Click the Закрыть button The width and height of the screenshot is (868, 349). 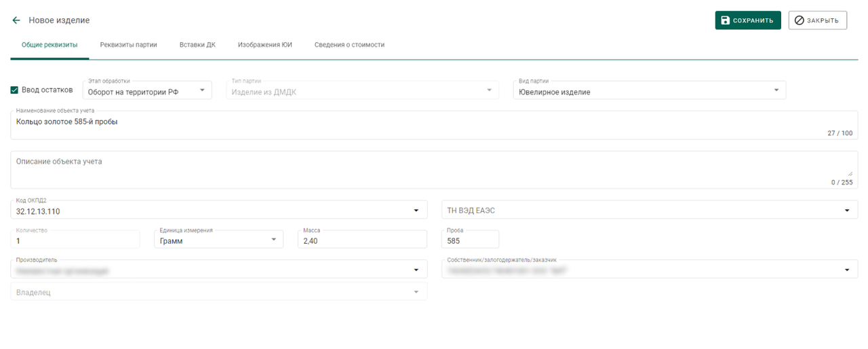click(x=818, y=20)
